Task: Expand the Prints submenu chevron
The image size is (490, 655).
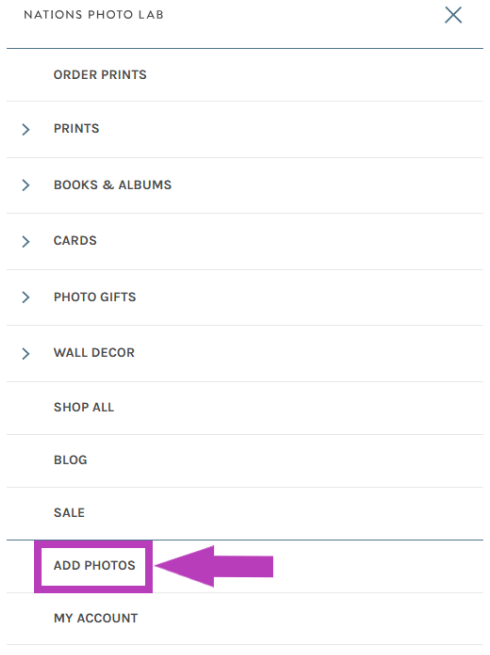Action: (26, 129)
